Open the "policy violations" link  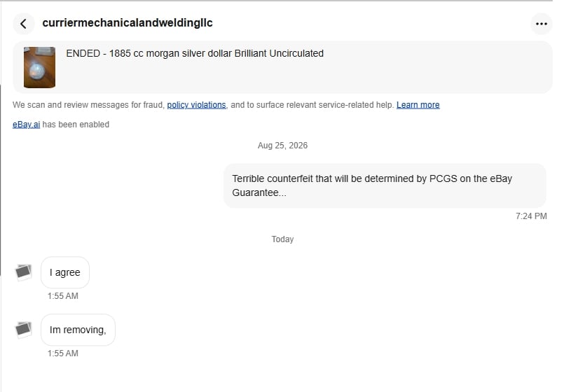(196, 105)
